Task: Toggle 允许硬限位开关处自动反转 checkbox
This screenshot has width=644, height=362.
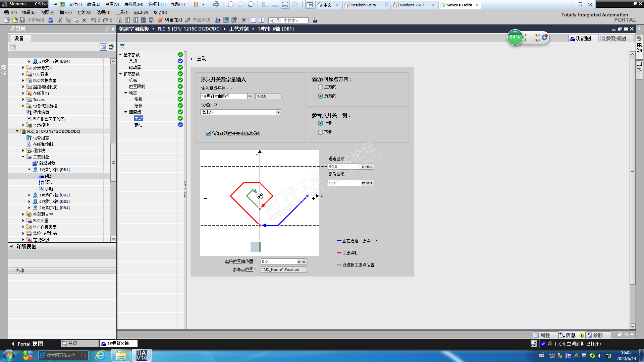Action: [x=208, y=133]
